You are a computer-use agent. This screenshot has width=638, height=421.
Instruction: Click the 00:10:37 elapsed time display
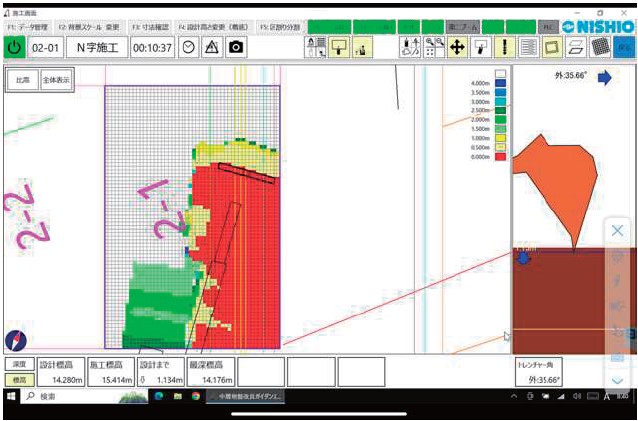click(153, 48)
